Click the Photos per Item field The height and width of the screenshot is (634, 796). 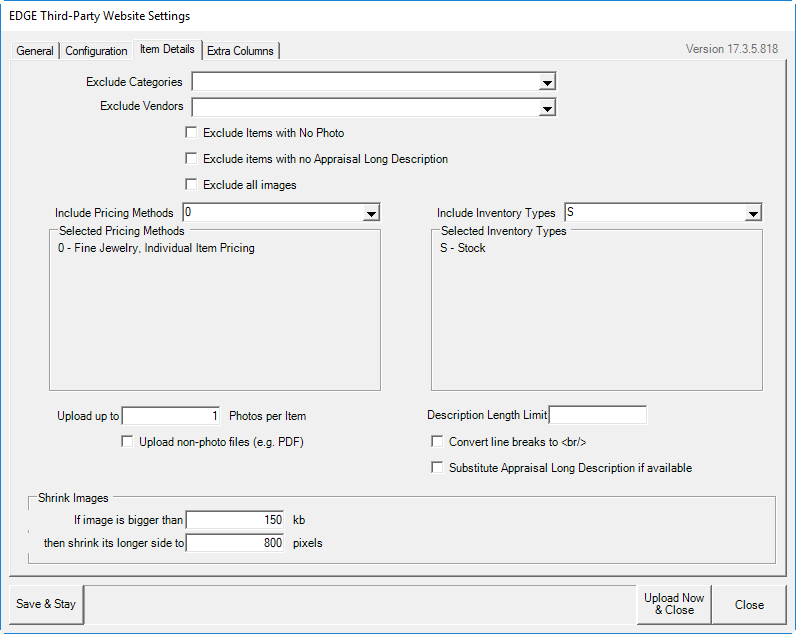pos(171,416)
